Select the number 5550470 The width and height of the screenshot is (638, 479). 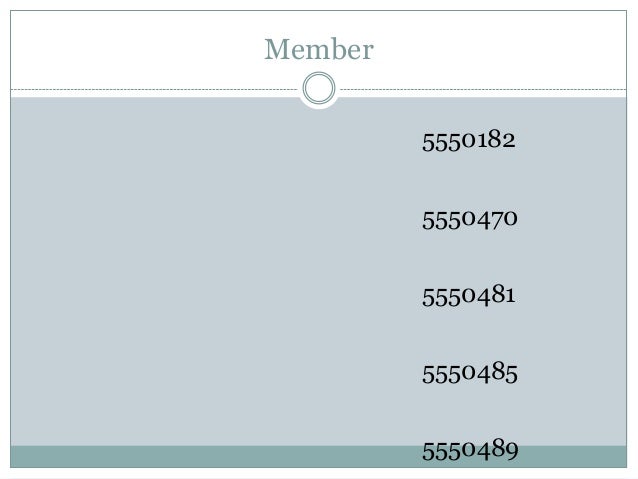[x=469, y=219]
